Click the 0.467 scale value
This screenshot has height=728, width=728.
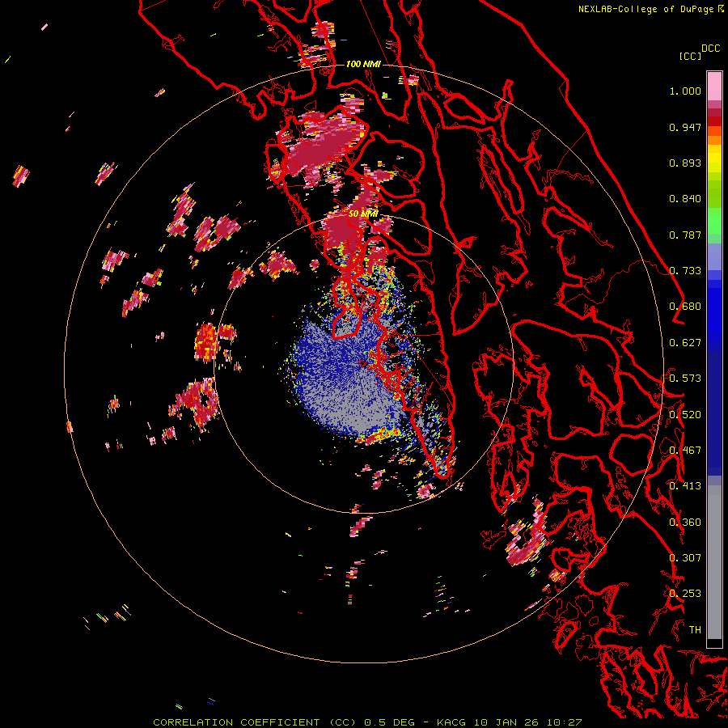tap(685, 451)
